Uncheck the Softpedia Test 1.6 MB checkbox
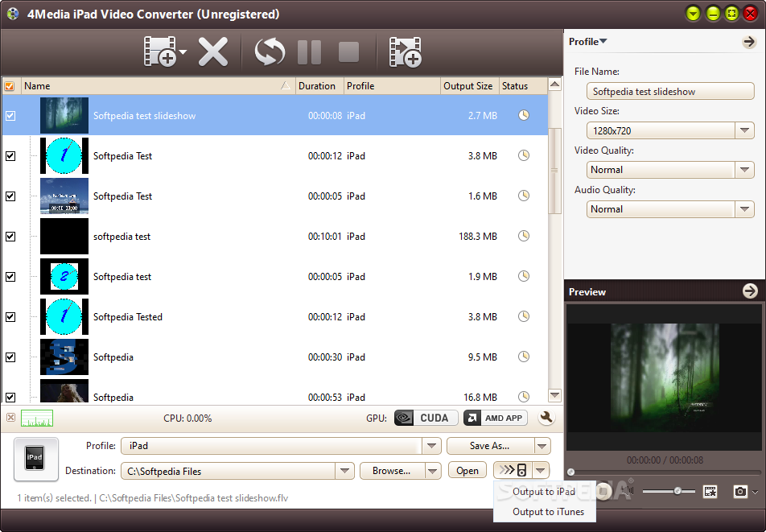This screenshot has height=532, width=766. pyautogui.click(x=10, y=196)
